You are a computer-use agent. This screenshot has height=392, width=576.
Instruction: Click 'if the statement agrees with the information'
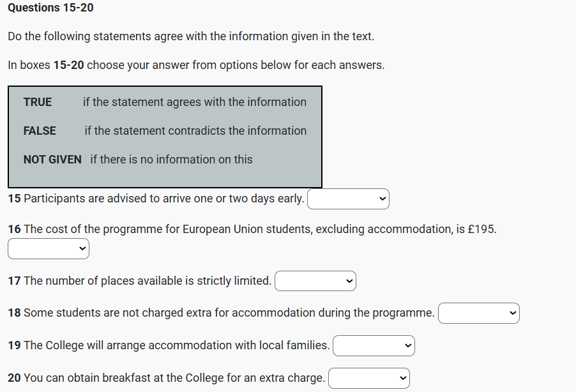195,102
